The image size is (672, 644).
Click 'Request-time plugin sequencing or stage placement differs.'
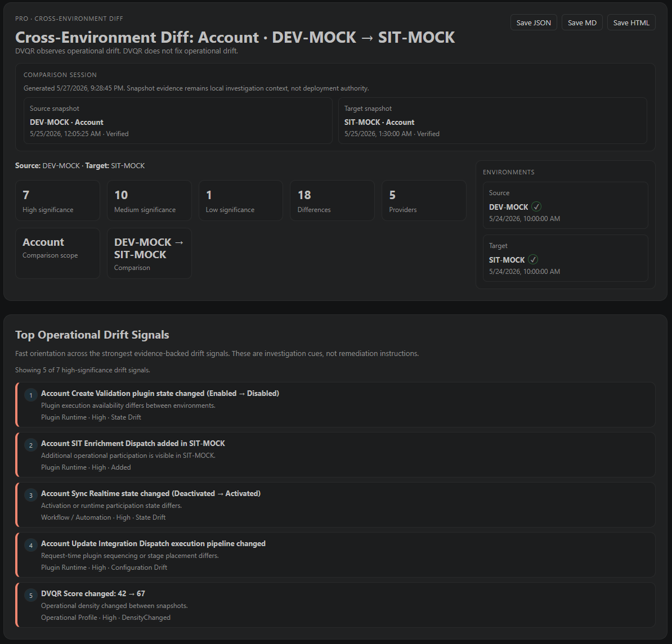point(130,556)
